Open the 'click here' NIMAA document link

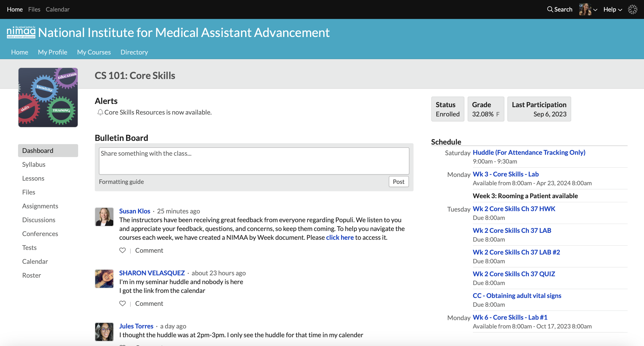[340, 237]
